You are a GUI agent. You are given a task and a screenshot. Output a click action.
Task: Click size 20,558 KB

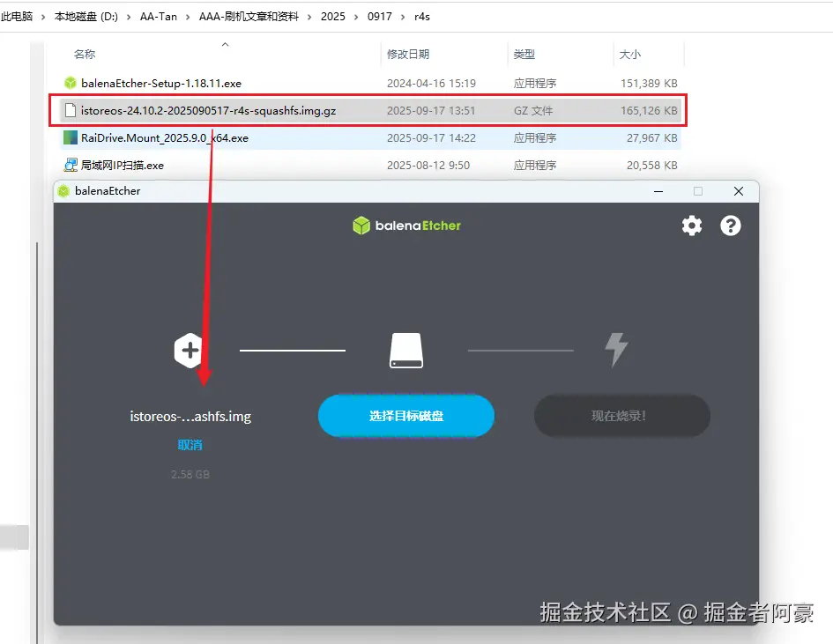coord(651,165)
